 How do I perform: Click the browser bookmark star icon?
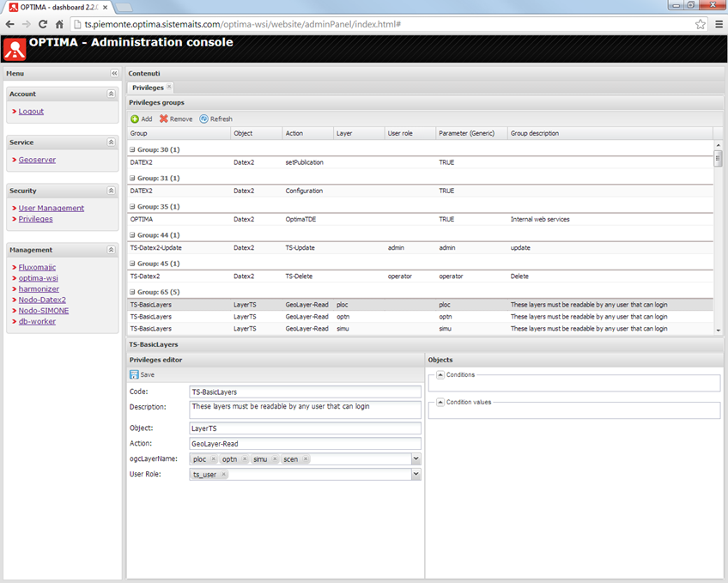click(701, 24)
